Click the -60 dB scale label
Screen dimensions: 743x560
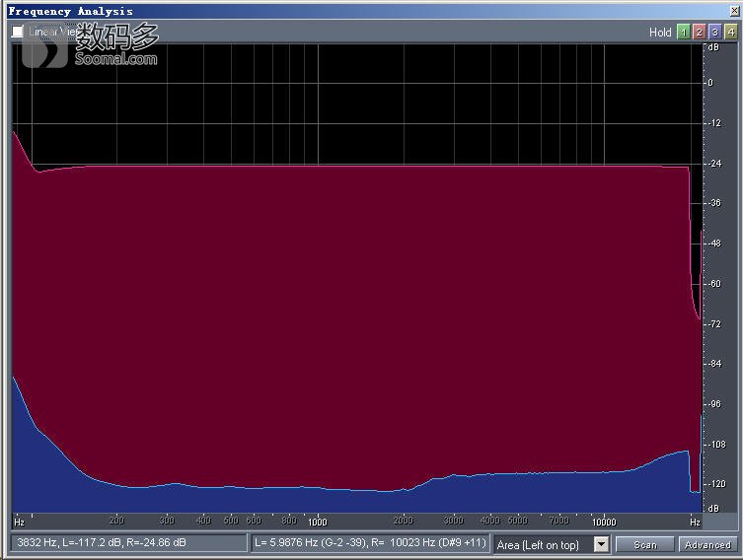click(715, 284)
